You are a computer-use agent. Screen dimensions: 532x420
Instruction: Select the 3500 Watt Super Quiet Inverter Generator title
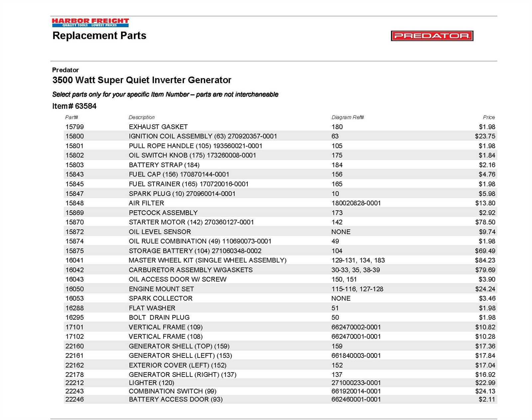coord(142,80)
